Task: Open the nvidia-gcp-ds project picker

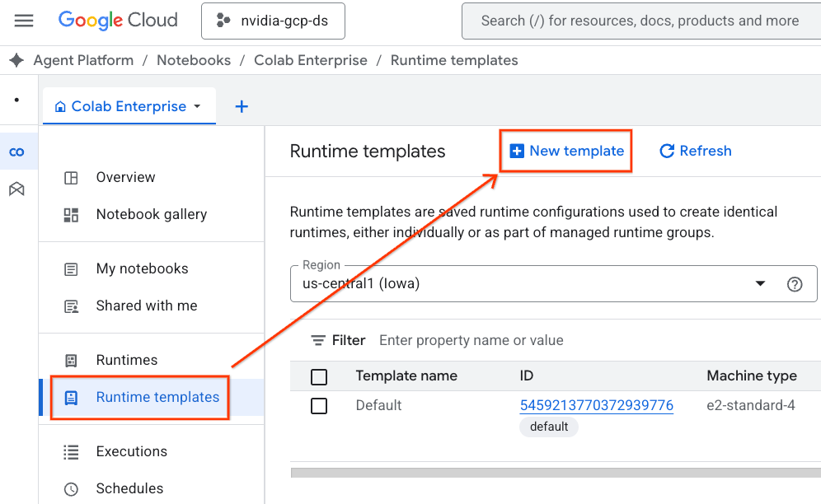Action: pos(273,21)
